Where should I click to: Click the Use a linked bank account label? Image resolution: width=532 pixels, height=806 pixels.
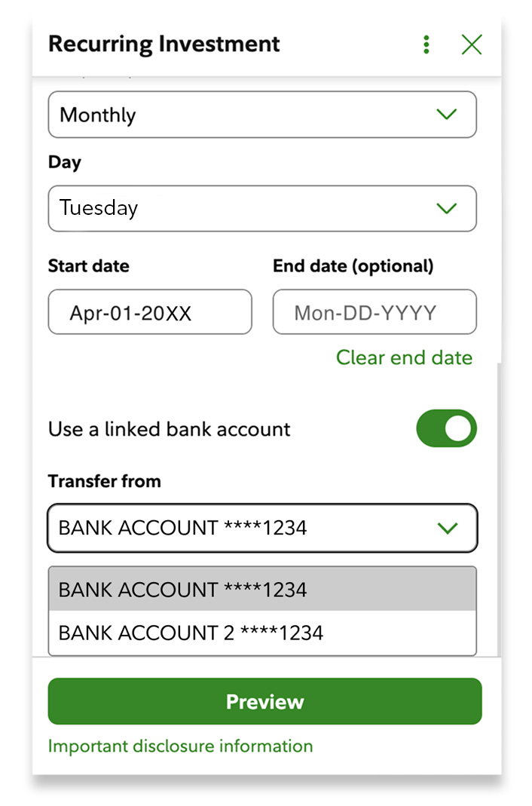(x=169, y=429)
